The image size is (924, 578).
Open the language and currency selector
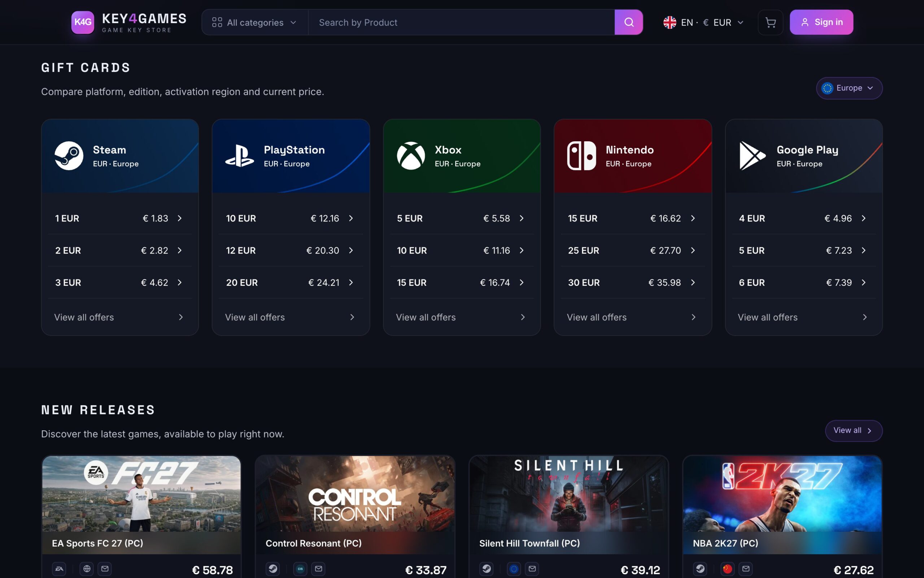tap(704, 22)
